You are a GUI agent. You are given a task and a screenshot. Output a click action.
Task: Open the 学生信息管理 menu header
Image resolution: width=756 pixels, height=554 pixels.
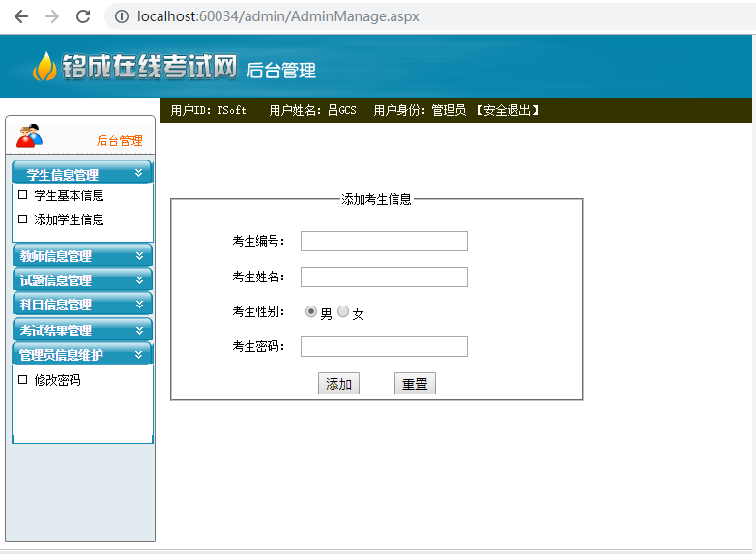pyautogui.click(x=82, y=173)
